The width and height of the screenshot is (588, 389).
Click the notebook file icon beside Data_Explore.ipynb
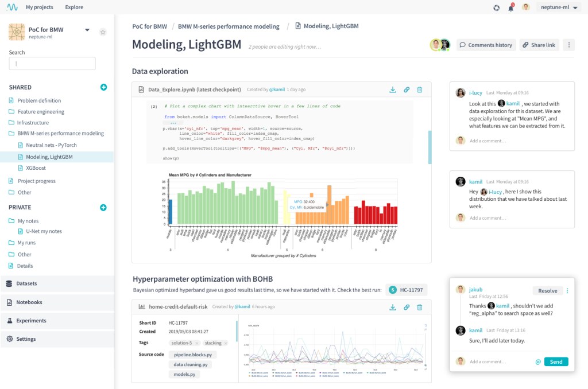[141, 90]
